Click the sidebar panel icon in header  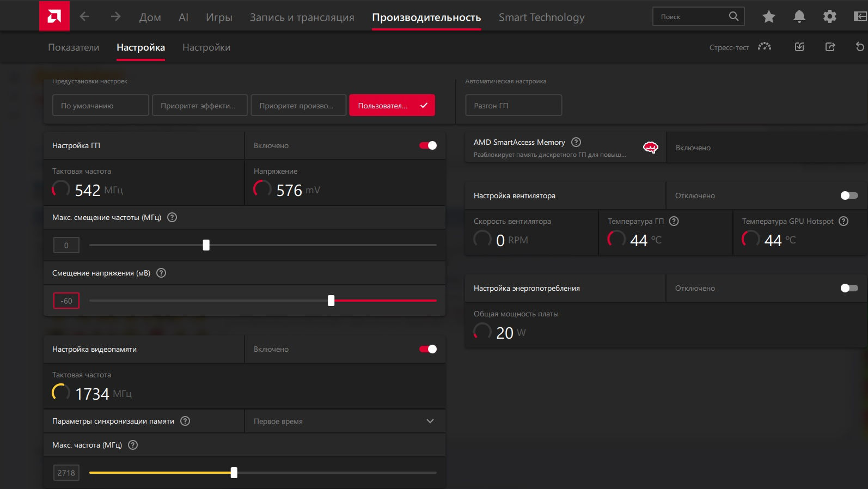(860, 17)
